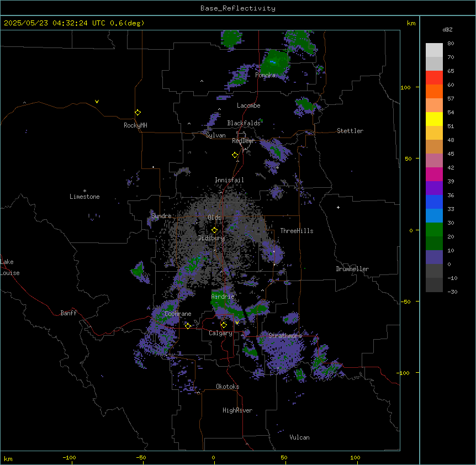The width and height of the screenshot is (476, 465).
Task: Click the Drumheller city label
Action: click(x=352, y=269)
